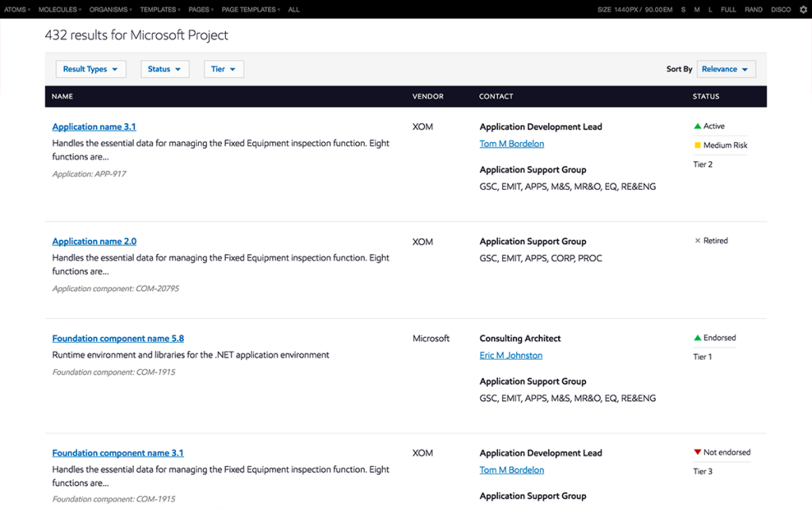Click the red Not endorsed triangle icon

[x=698, y=452]
